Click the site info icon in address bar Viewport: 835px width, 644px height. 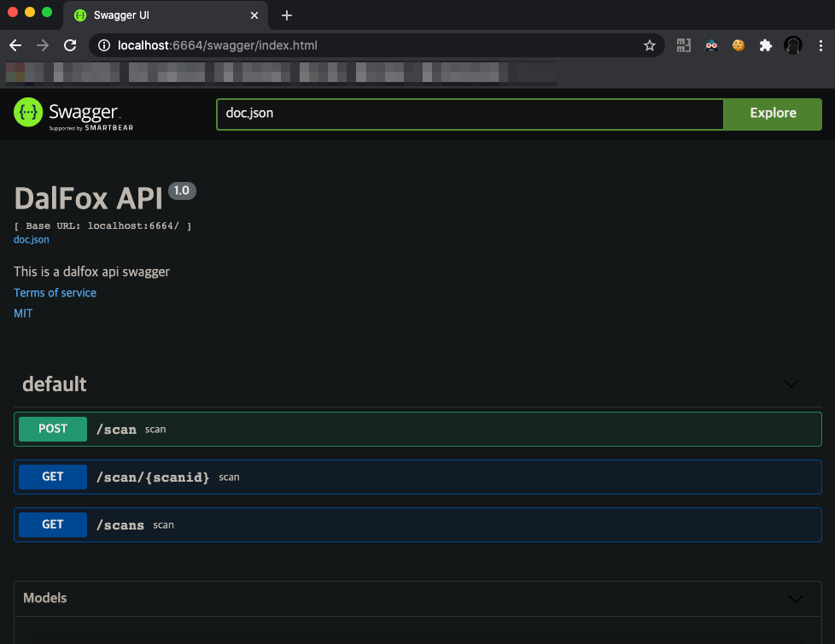[104, 45]
